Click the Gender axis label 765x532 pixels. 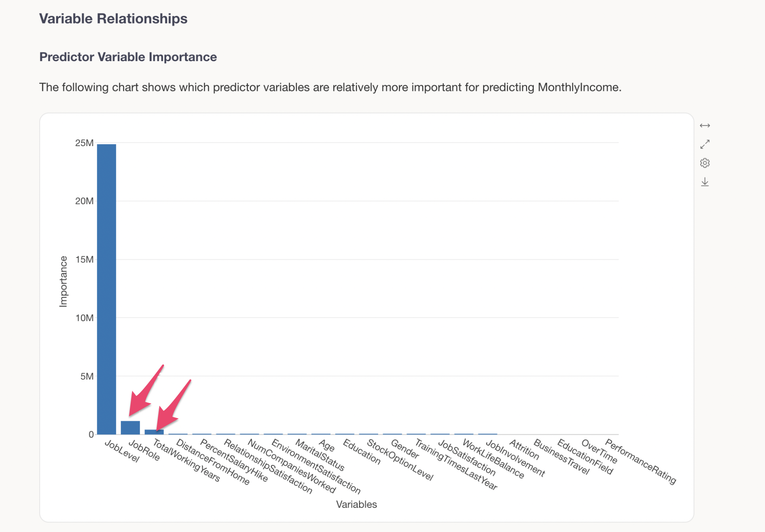[x=405, y=449]
